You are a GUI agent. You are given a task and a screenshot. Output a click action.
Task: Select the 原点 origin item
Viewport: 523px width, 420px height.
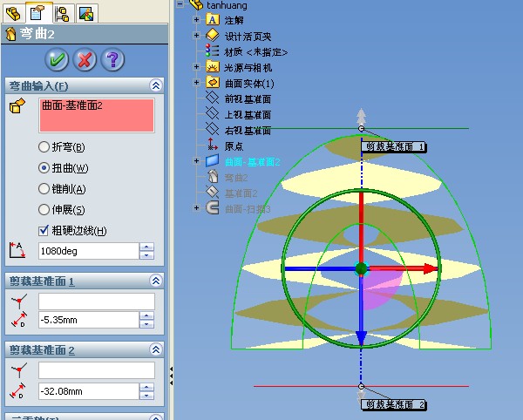coord(234,146)
